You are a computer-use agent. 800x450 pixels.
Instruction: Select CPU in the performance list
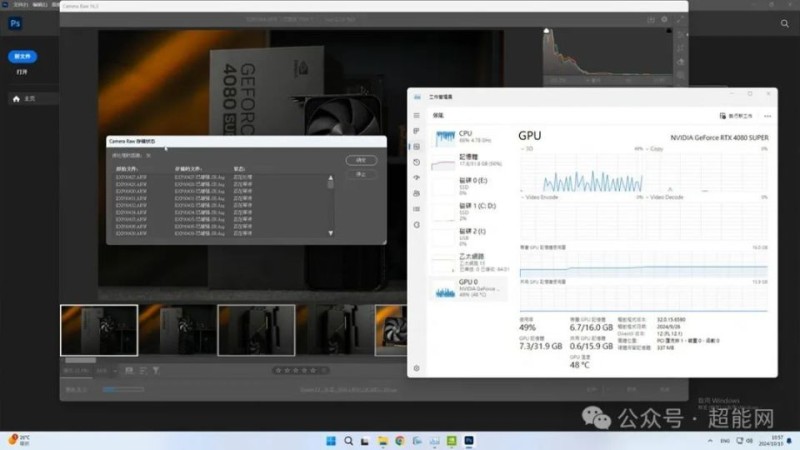tap(468, 137)
